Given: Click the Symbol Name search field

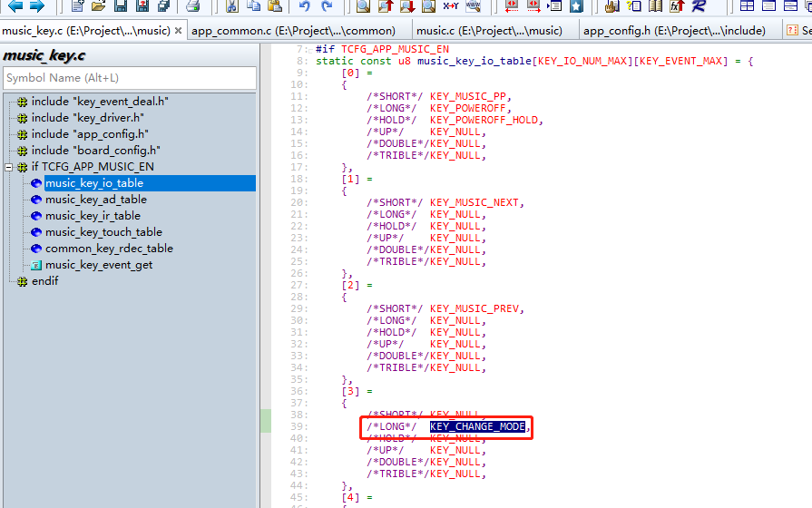Looking at the screenshot, I should pos(130,78).
